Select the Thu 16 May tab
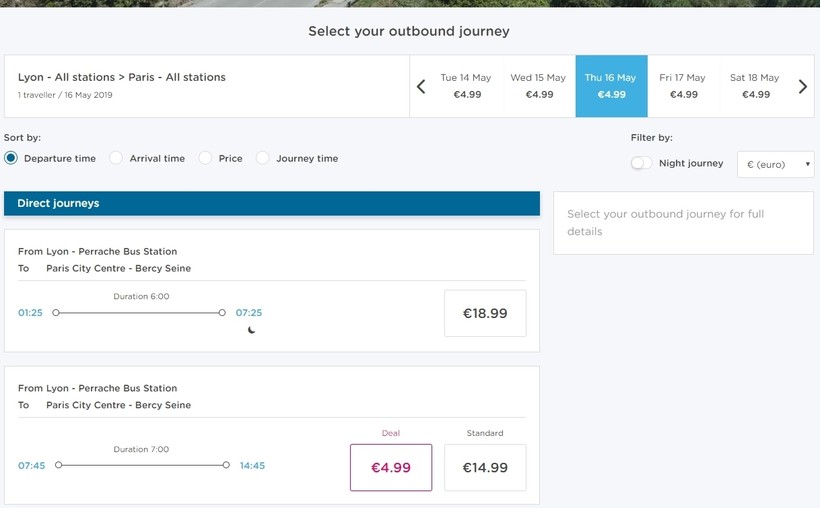This screenshot has width=820, height=508. (x=611, y=86)
